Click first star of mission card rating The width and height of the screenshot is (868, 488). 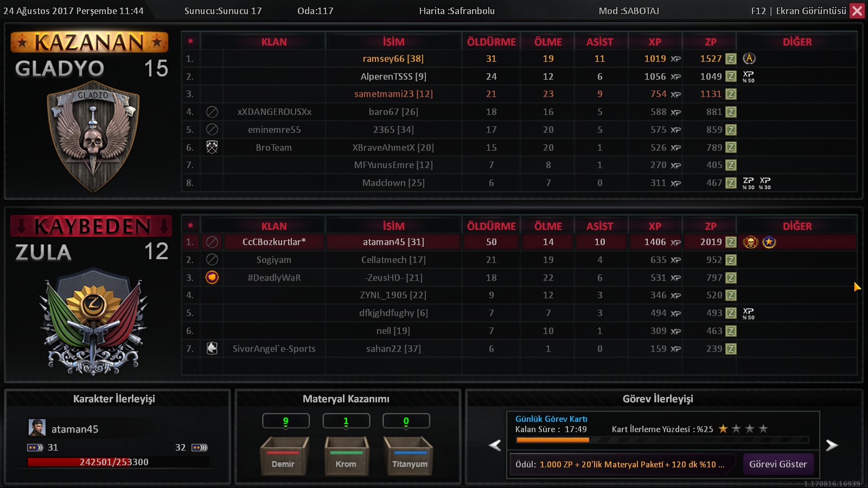click(723, 429)
